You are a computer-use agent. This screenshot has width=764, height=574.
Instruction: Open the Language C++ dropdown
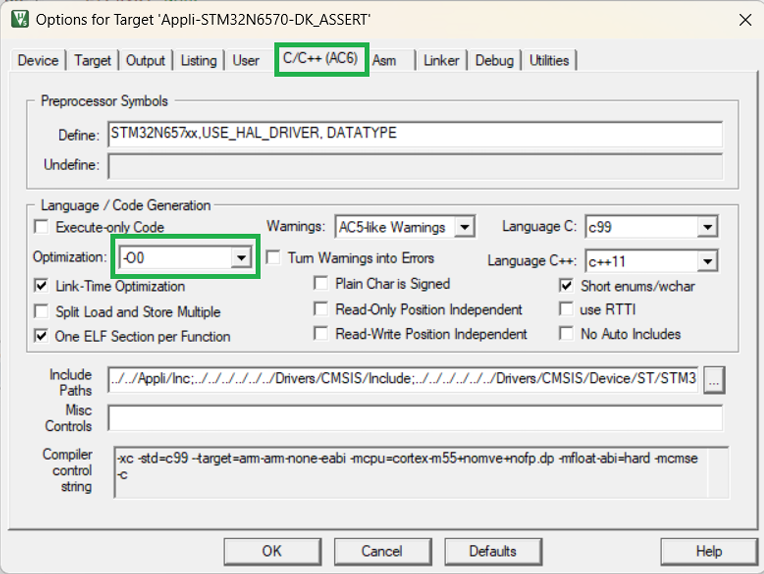[x=707, y=261]
